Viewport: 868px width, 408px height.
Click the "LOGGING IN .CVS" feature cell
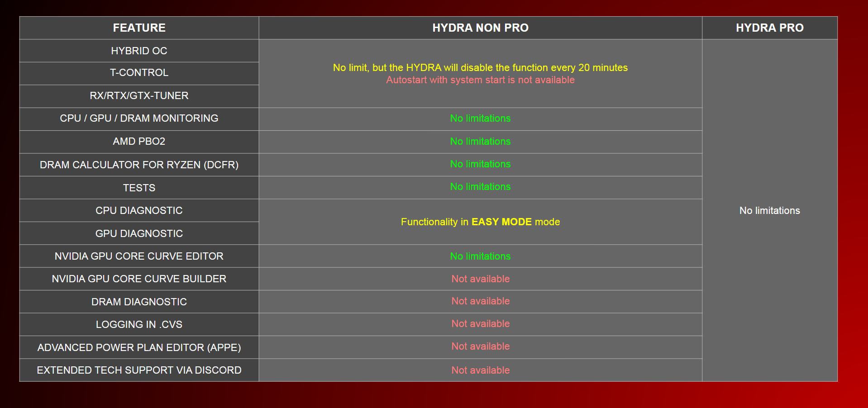pos(139,324)
